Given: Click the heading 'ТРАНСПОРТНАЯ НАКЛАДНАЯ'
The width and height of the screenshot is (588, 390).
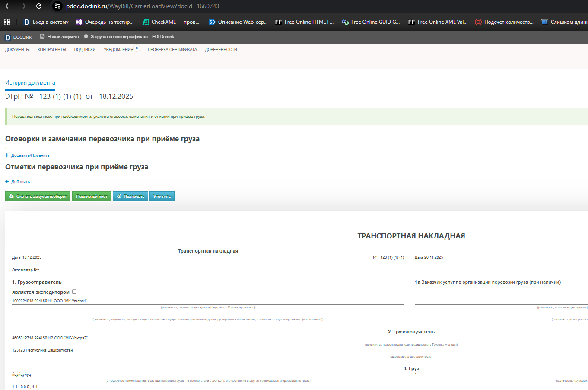Looking at the screenshot, I should pos(411,236).
